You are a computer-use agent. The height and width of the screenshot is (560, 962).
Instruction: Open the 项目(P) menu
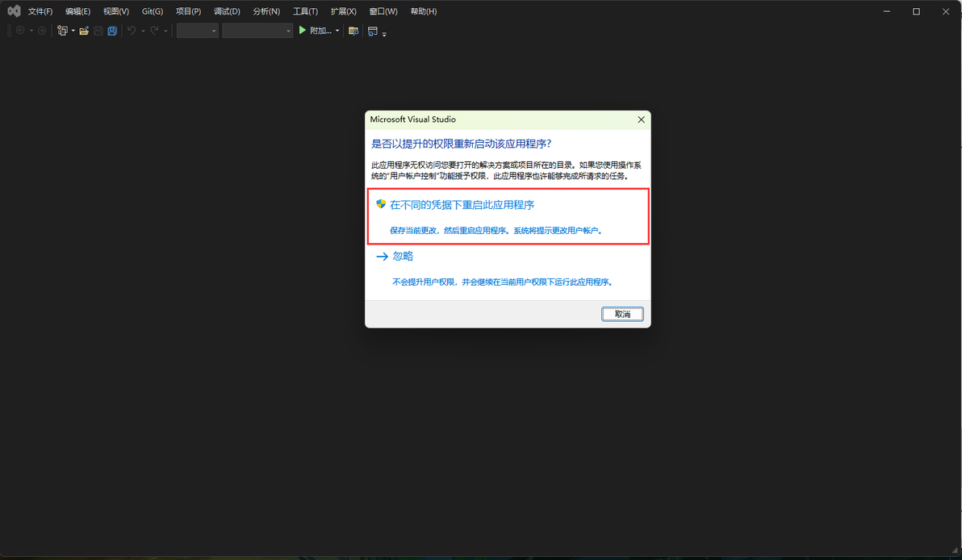coord(188,11)
